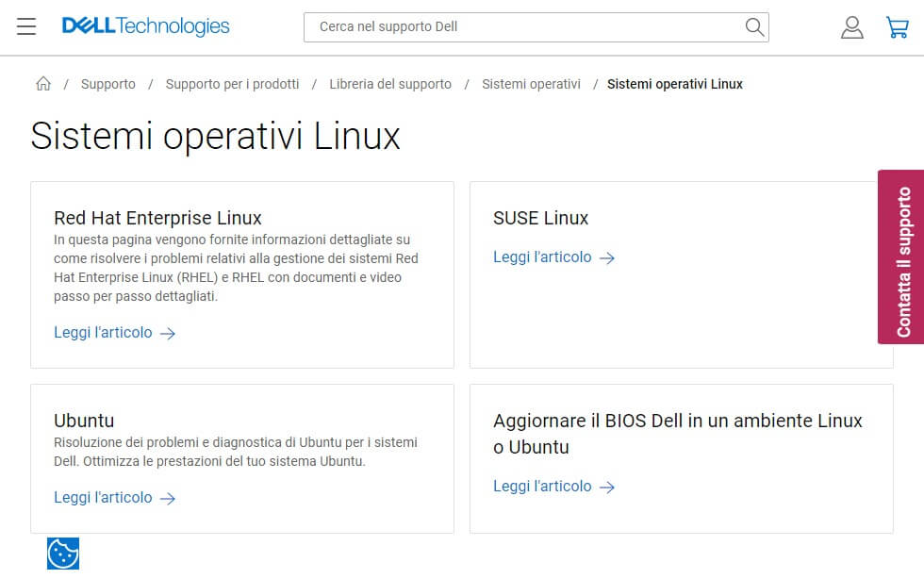Screen dimensions: 924x579
Task: Read the Ubuntu article link
Action: coord(115,498)
